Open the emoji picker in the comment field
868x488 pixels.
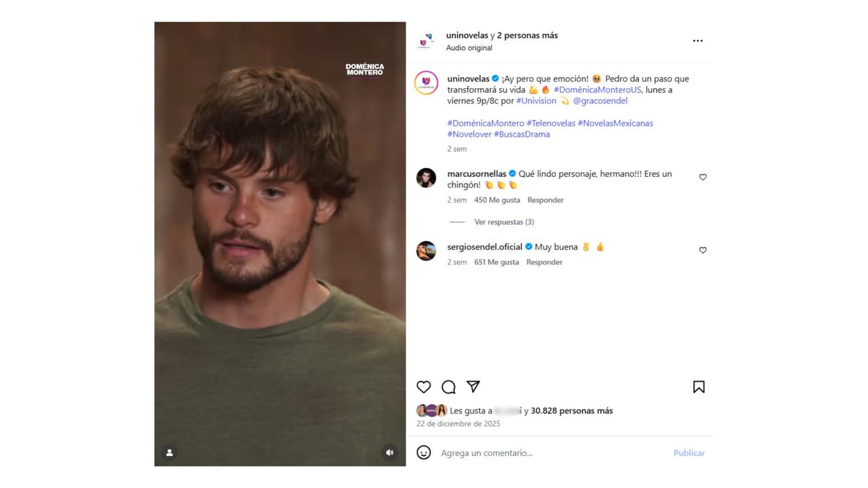coord(425,453)
